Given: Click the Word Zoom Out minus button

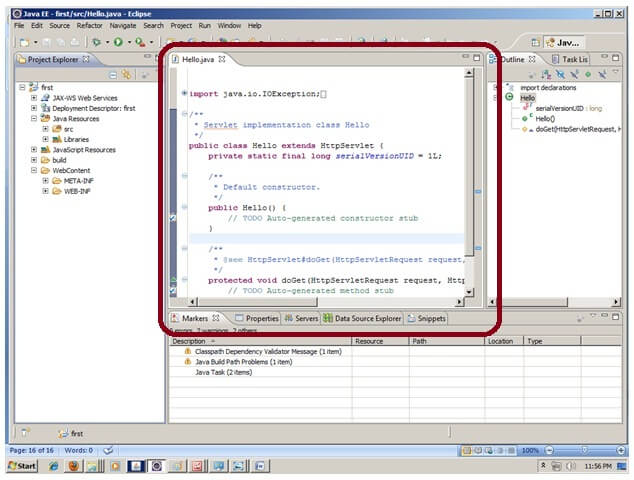Looking at the screenshot, I should [x=549, y=450].
